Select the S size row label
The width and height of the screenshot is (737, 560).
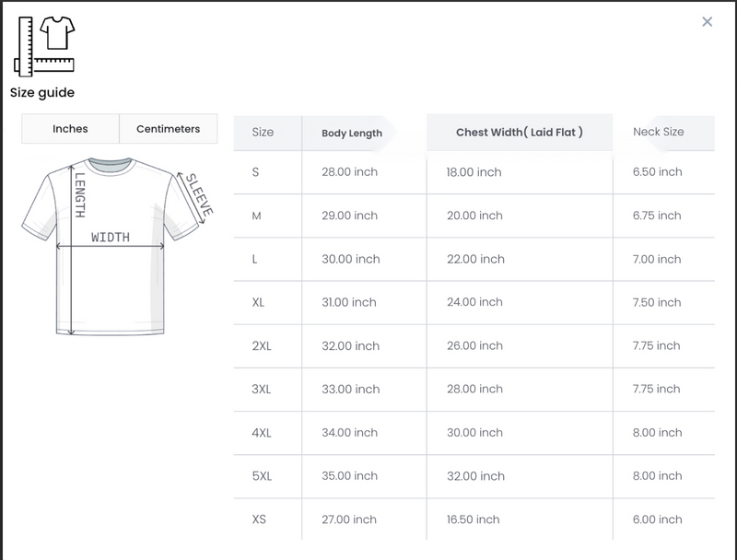(x=255, y=172)
